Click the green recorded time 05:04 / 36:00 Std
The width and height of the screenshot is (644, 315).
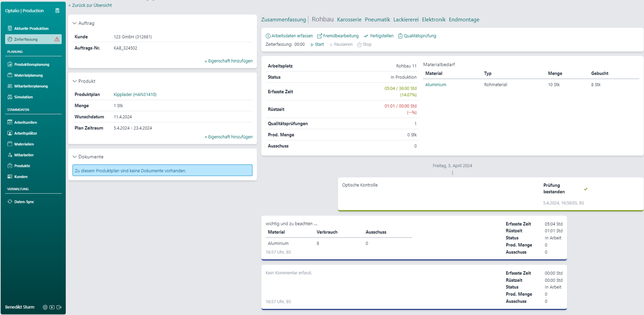pos(400,89)
